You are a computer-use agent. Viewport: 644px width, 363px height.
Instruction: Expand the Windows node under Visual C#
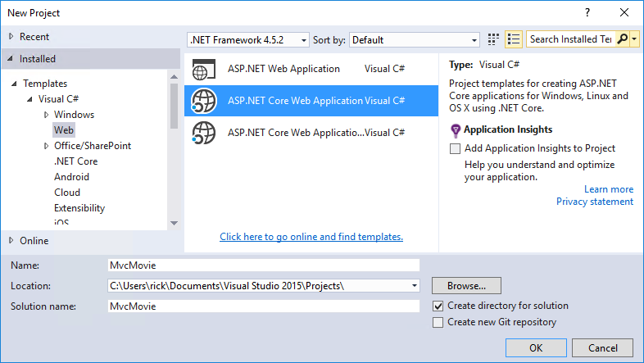pos(46,115)
